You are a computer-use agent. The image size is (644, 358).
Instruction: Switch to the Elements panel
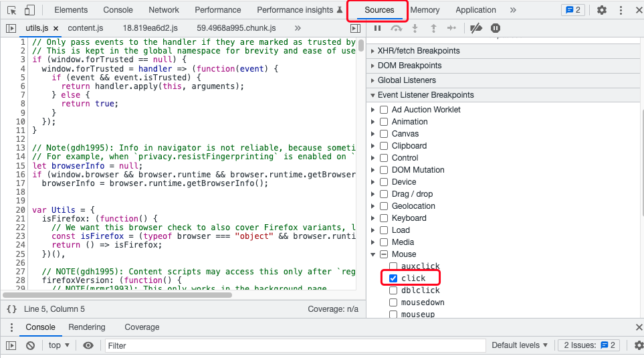(x=71, y=10)
